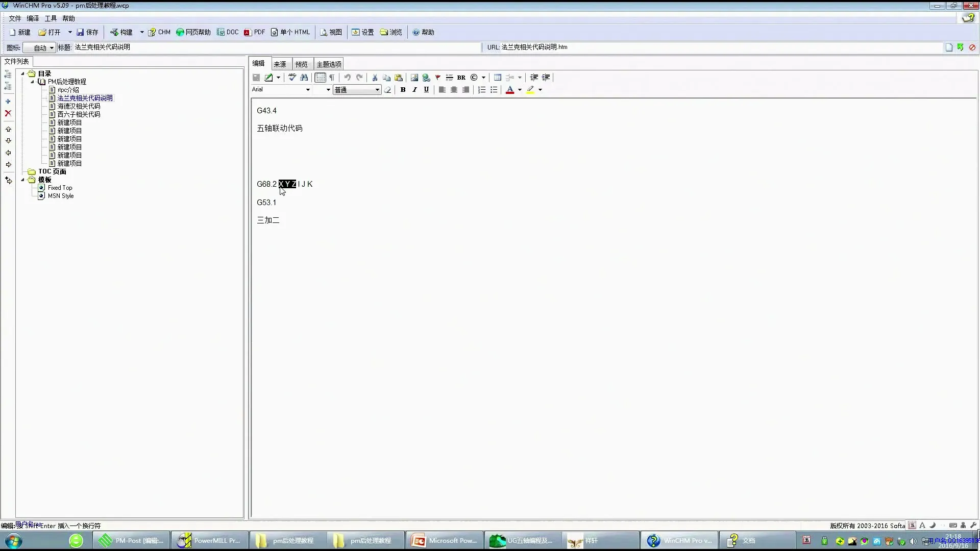Viewport: 980px width, 551px height.
Task: Toggle show paragraph marks
Action: point(332,78)
